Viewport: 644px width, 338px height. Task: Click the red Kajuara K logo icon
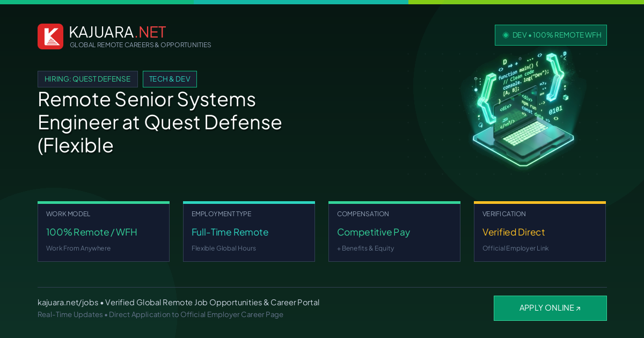[x=50, y=36]
